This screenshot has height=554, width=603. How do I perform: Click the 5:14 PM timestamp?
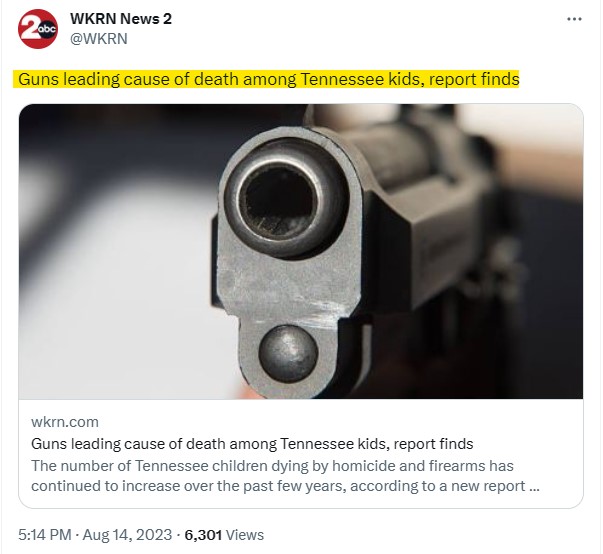click(45, 535)
